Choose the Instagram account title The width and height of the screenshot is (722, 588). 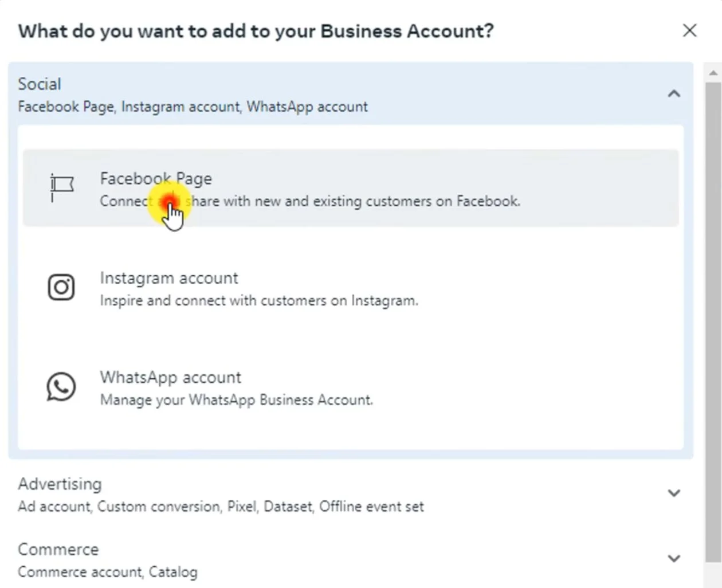click(169, 278)
